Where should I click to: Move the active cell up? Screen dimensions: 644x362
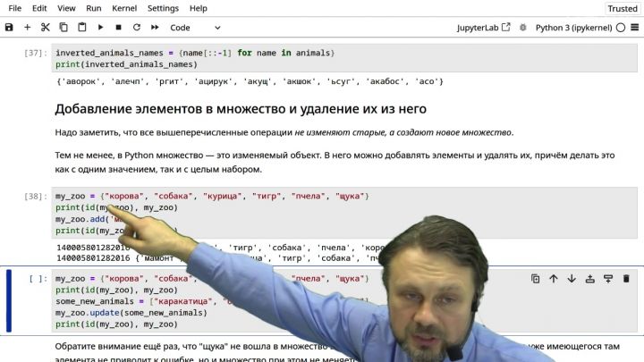(554, 279)
